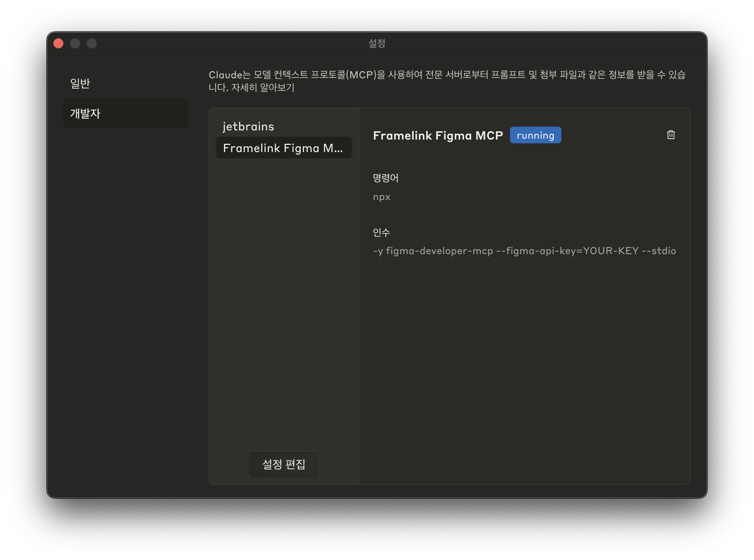Delete the Framelink Figma MCP server via trash icon
The height and width of the screenshot is (560, 754).
(x=671, y=135)
